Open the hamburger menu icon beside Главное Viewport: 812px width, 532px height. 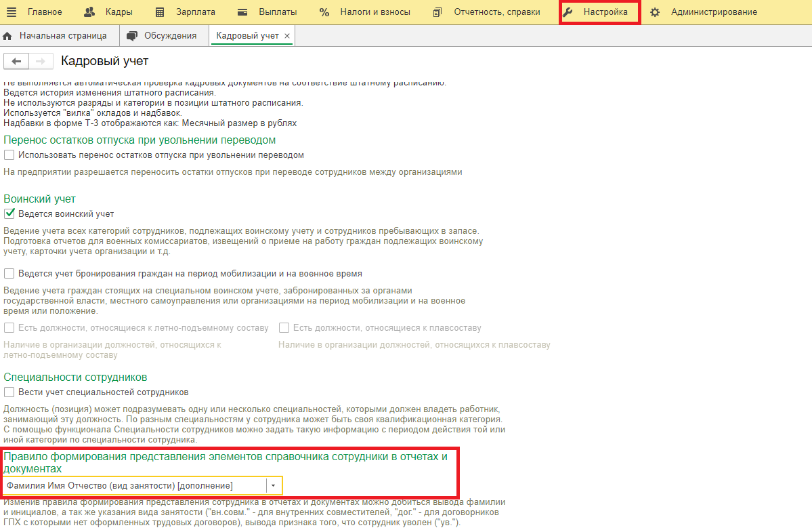click(11, 12)
